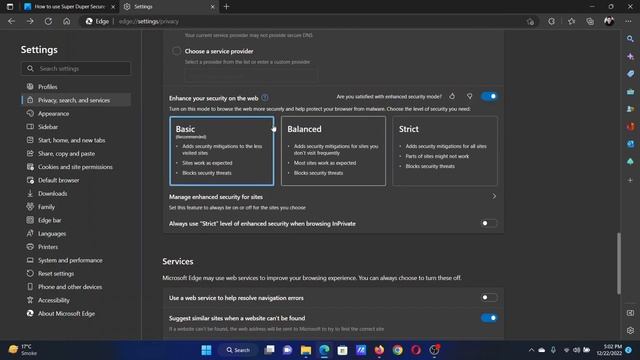640x360 pixels.
Task: Open Reset settings section
Action: pos(56,273)
